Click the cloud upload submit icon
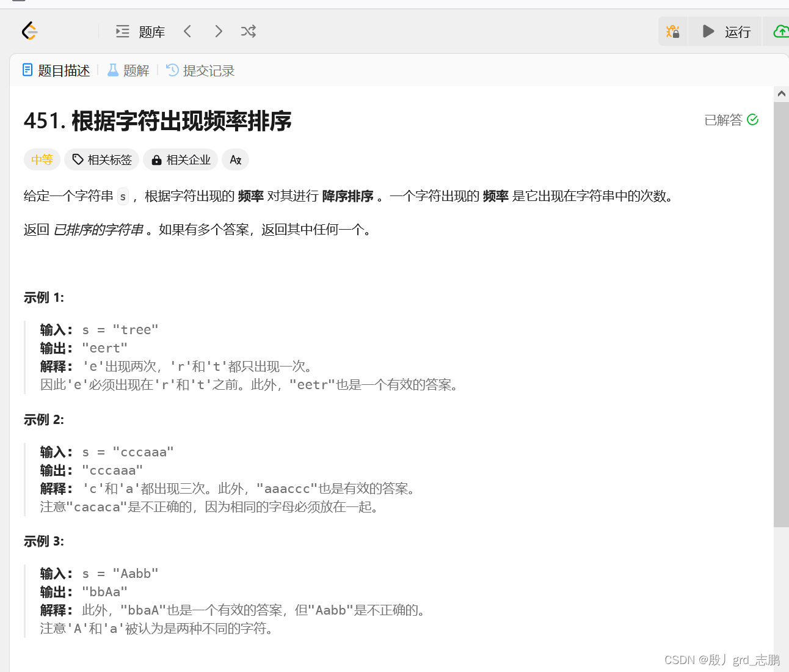The width and height of the screenshot is (789, 672). click(x=781, y=32)
